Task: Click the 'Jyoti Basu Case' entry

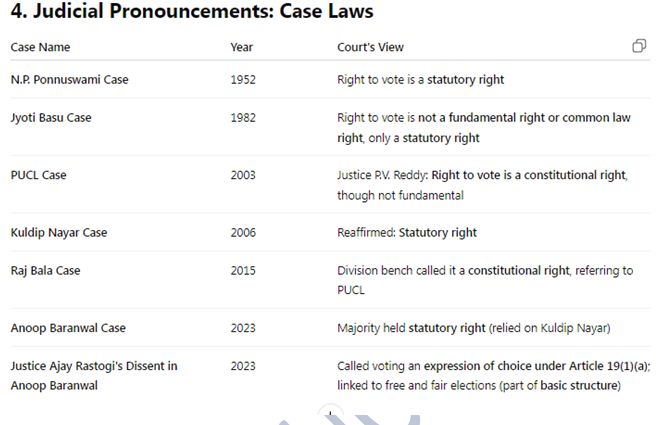Action: [x=51, y=118]
